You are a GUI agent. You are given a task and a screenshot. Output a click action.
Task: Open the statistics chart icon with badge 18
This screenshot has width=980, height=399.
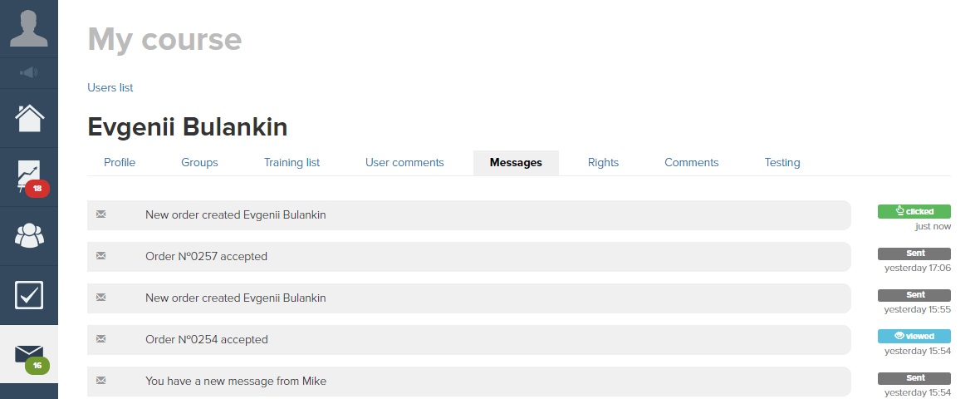[29, 178]
